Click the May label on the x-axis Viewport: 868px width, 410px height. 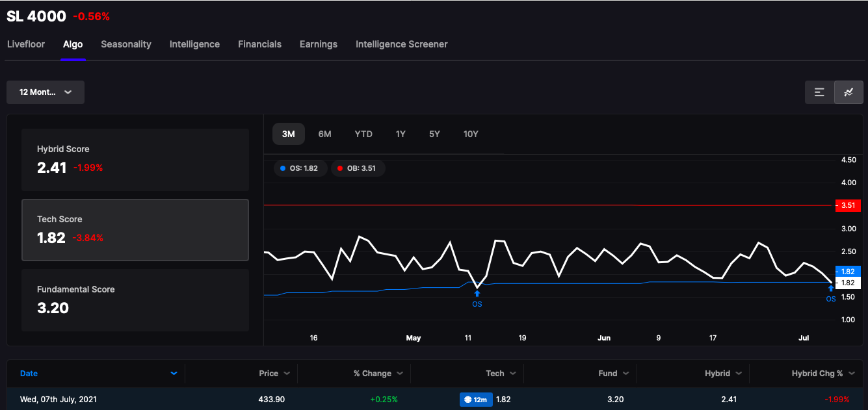pyautogui.click(x=414, y=338)
